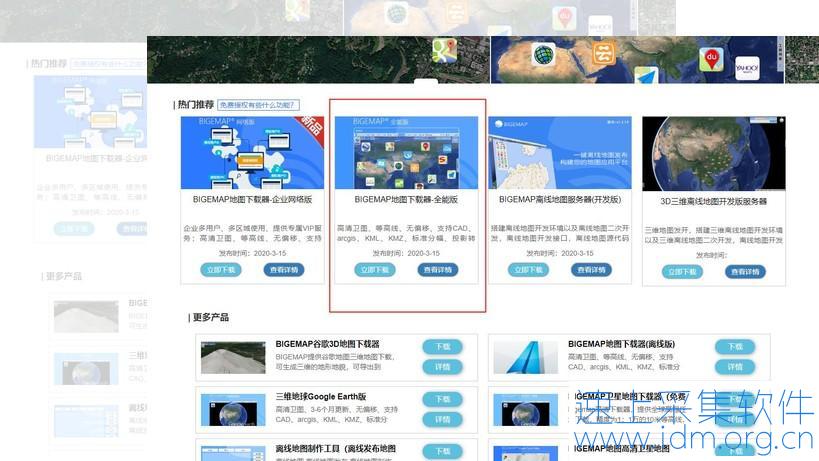The image size is (819, 461).
Task: Open the BIGEMAP谷歌3D地图下载器 mountain thumbnail
Action: (233, 358)
